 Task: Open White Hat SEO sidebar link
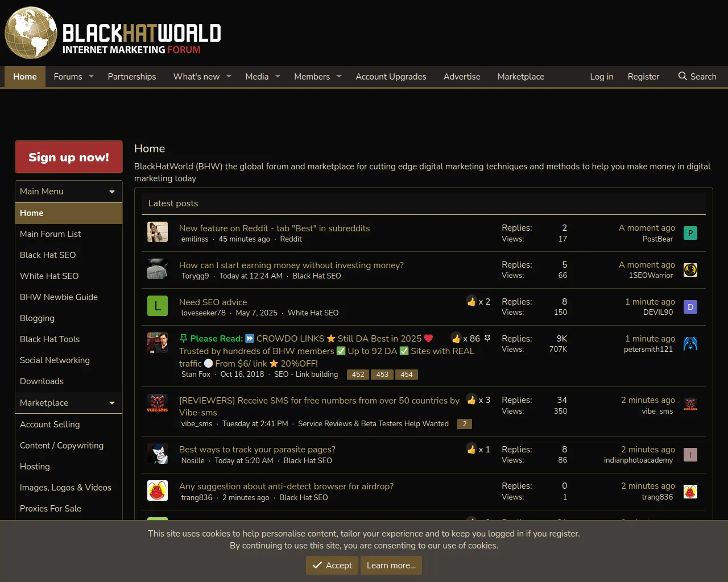[69, 276]
